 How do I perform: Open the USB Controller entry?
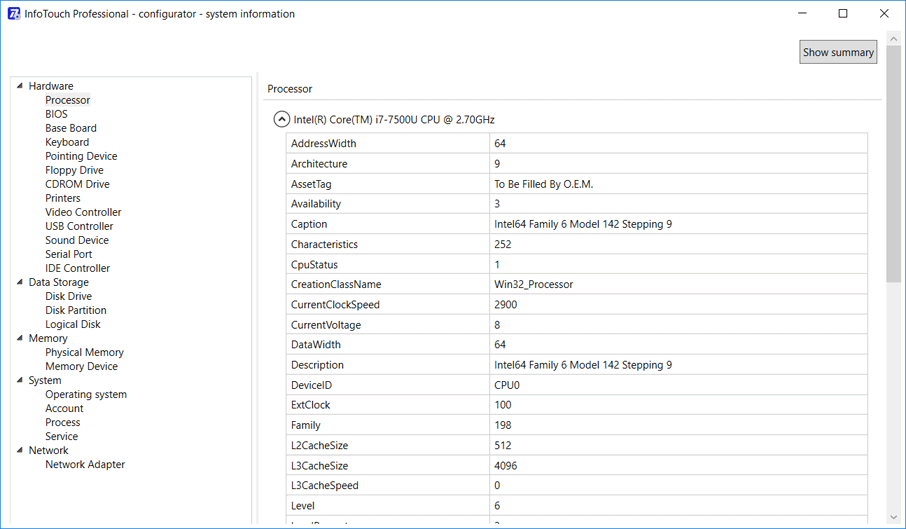pos(79,226)
